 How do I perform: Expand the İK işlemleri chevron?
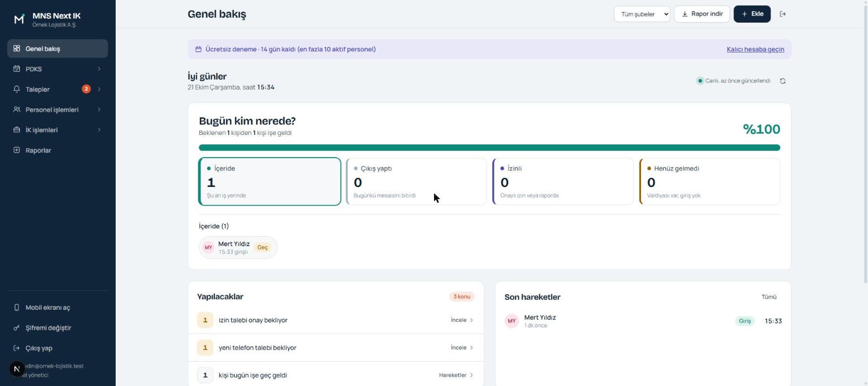pyautogui.click(x=99, y=130)
